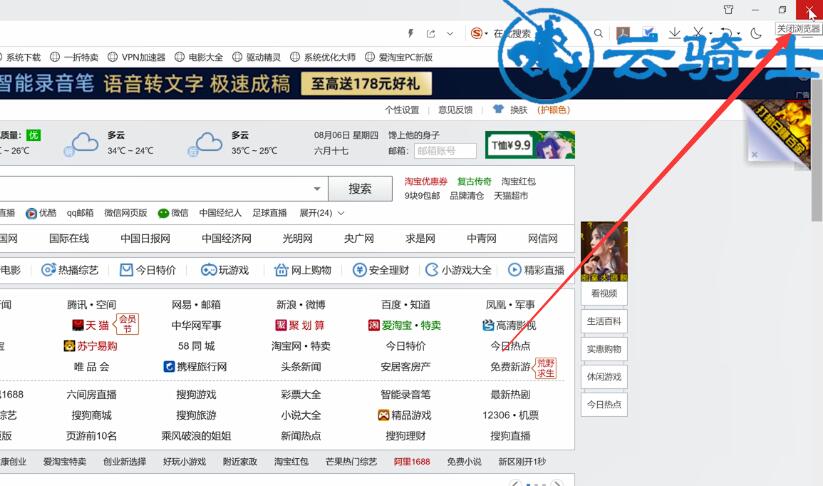Image resolution: width=823 pixels, height=486 pixels.
Task: Click the 小游戏大全 icon
Action: (x=432, y=270)
